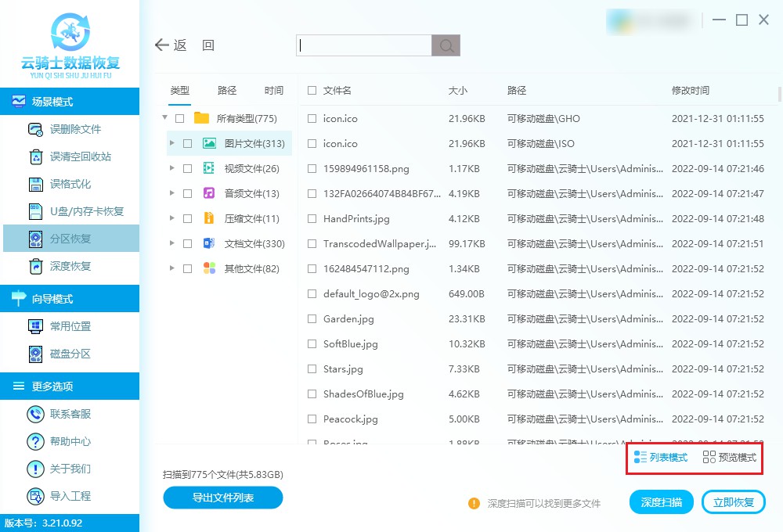783x532 pixels.
Task: Click the 音频文件 music note icon
Action: (209, 193)
